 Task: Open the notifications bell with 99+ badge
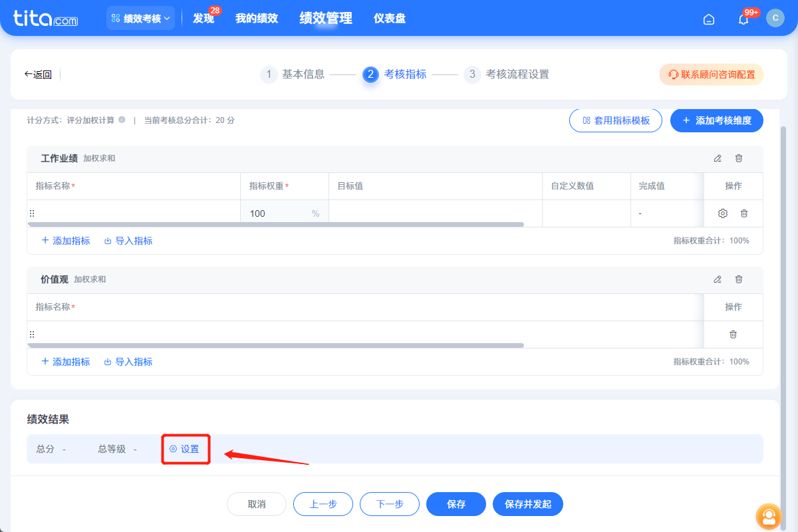tap(743, 19)
